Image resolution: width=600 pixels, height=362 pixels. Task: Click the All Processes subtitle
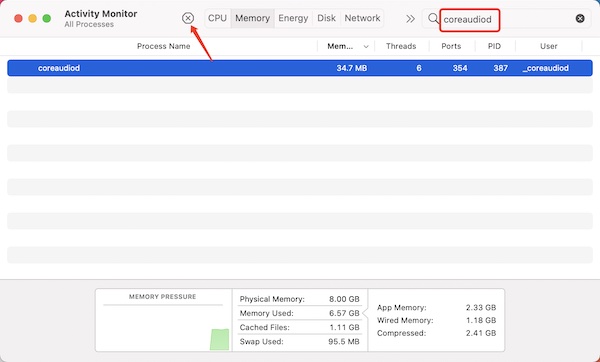[89, 24]
